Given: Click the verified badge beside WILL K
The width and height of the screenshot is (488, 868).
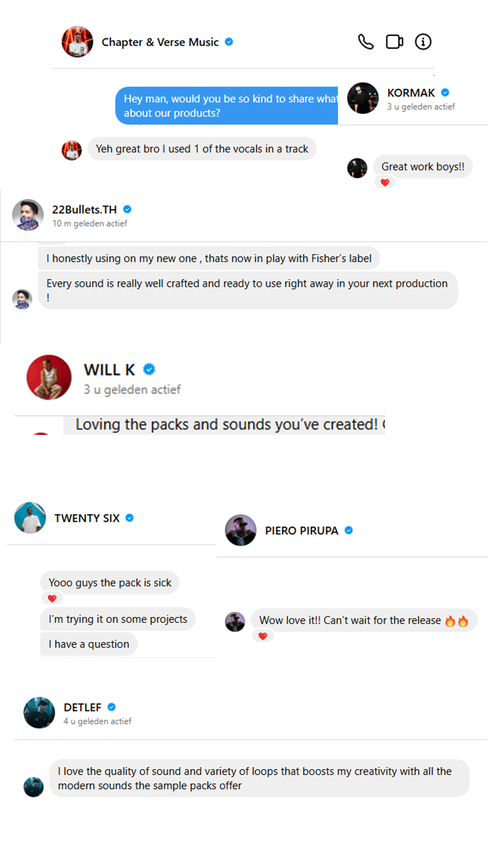Looking at the screenshot, I should click(149, 369).
